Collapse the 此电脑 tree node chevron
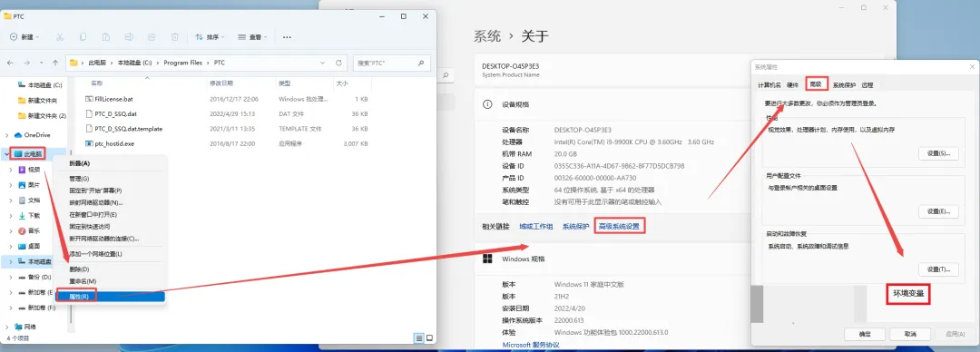 [7, 154]
